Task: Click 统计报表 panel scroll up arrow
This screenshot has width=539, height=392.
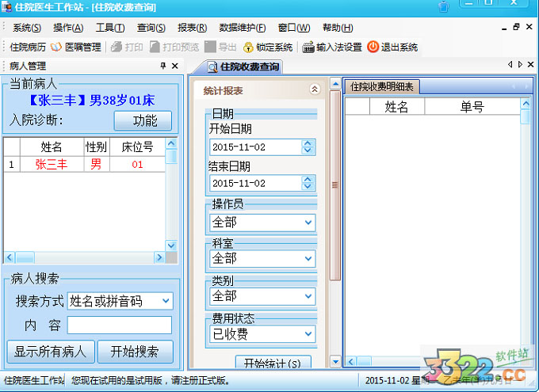Action: click(x=335, y=83)
